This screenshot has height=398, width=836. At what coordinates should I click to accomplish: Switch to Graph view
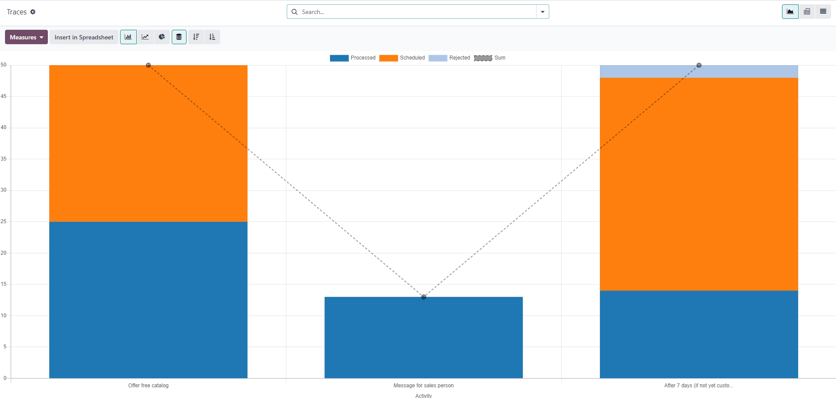pos(790,12)
